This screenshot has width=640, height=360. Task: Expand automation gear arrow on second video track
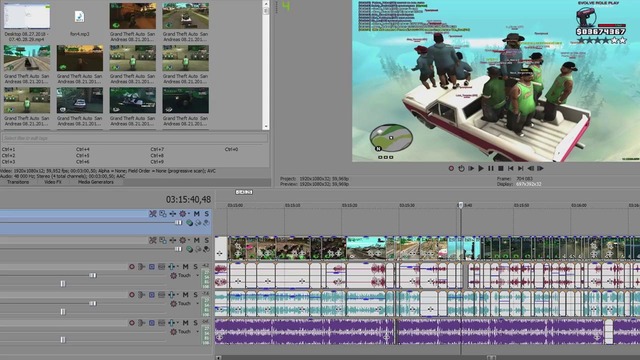pos(188,240)
